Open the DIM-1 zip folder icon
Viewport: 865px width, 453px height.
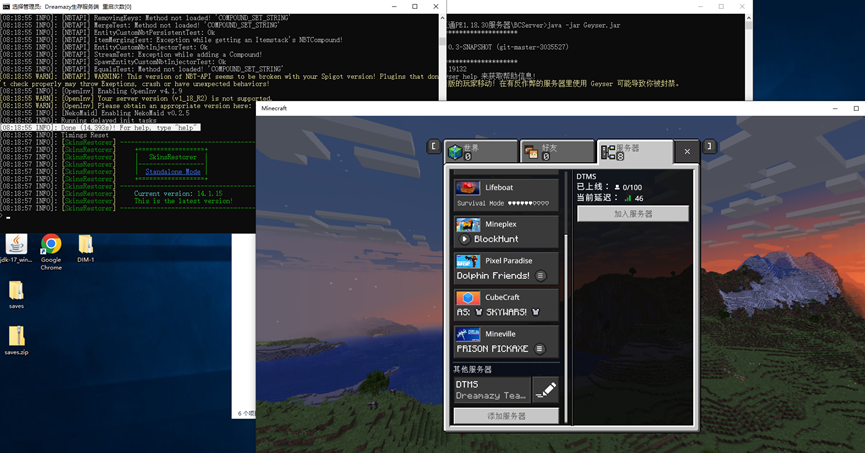85,245
